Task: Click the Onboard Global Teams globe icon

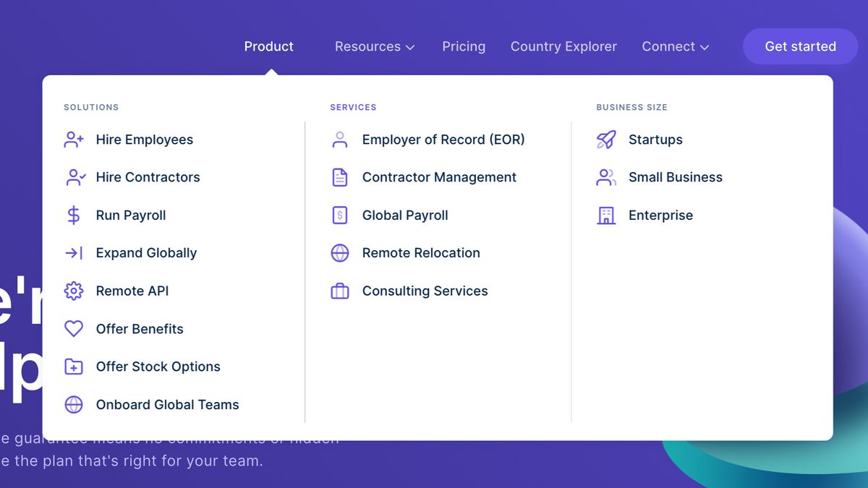Action: coord(73,404)
